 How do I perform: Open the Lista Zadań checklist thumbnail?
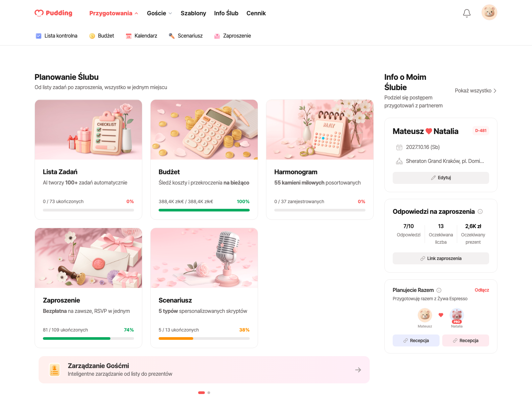point(88,130)
